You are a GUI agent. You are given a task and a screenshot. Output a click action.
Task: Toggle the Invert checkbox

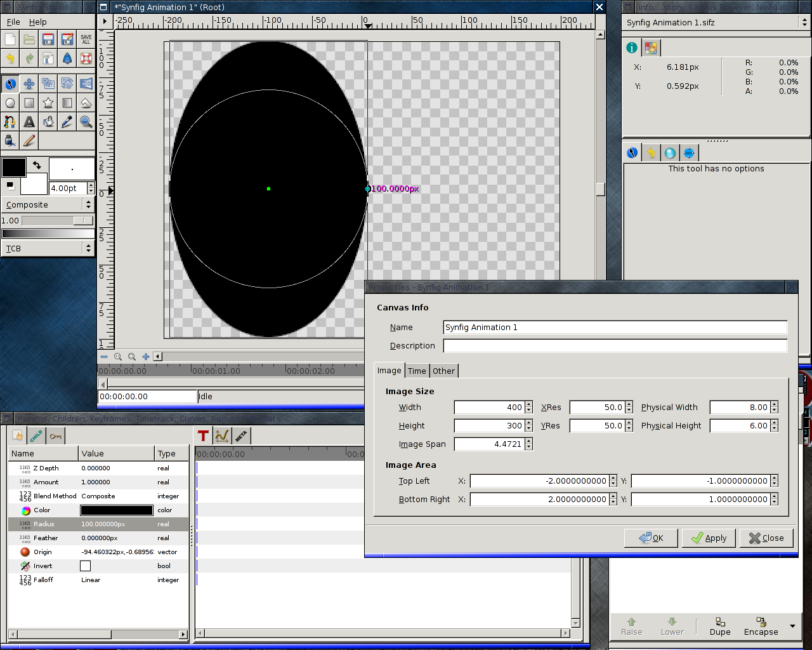point(86,566)
